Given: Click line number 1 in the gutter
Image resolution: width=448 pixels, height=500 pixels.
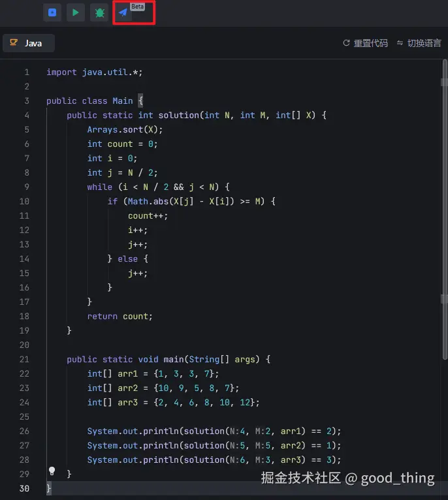Looking at the screenshot, I should point(27,72).
